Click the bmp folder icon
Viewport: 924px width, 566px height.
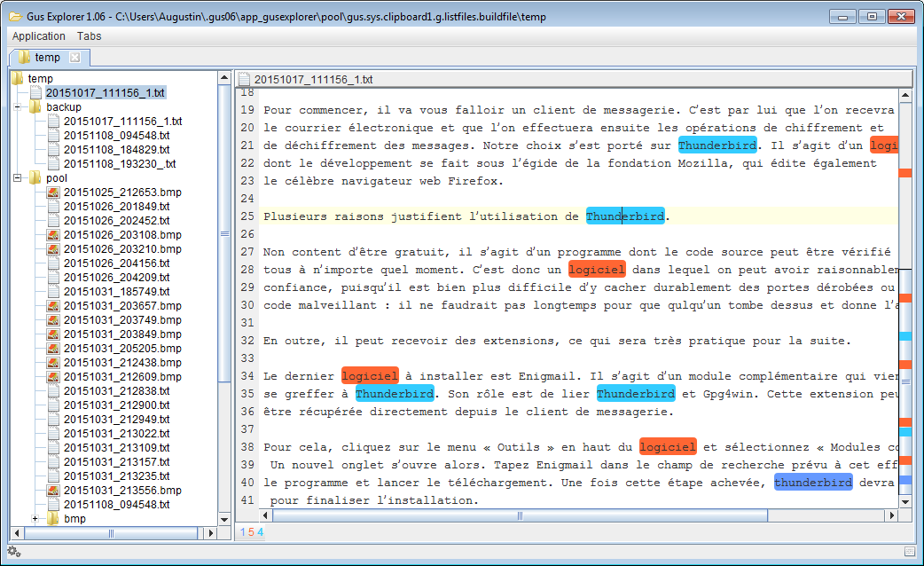(x=53, y=519)
